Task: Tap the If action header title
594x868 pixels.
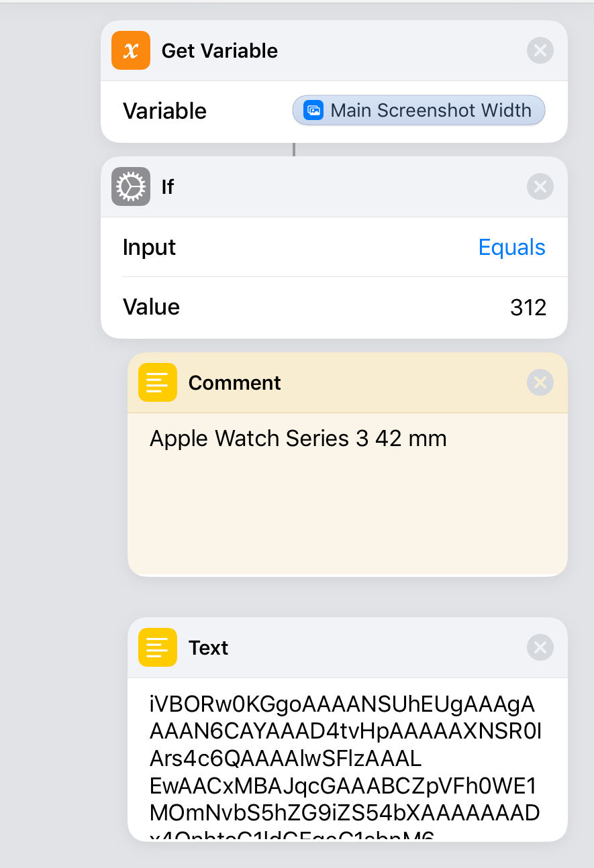Action: [168, 186]
